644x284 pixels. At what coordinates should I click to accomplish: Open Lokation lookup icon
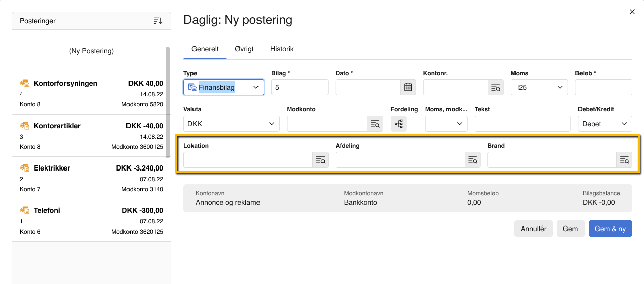pyautogui.click(x=320, y=160)
